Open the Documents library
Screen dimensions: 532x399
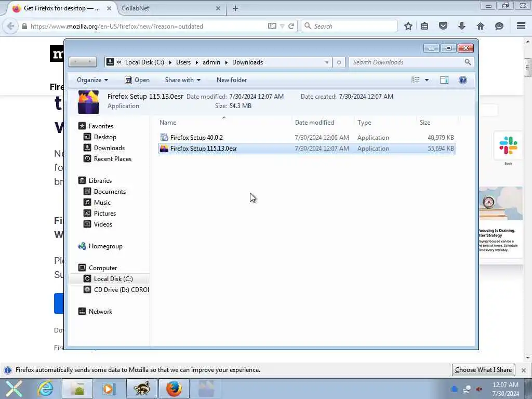point(110,192)
